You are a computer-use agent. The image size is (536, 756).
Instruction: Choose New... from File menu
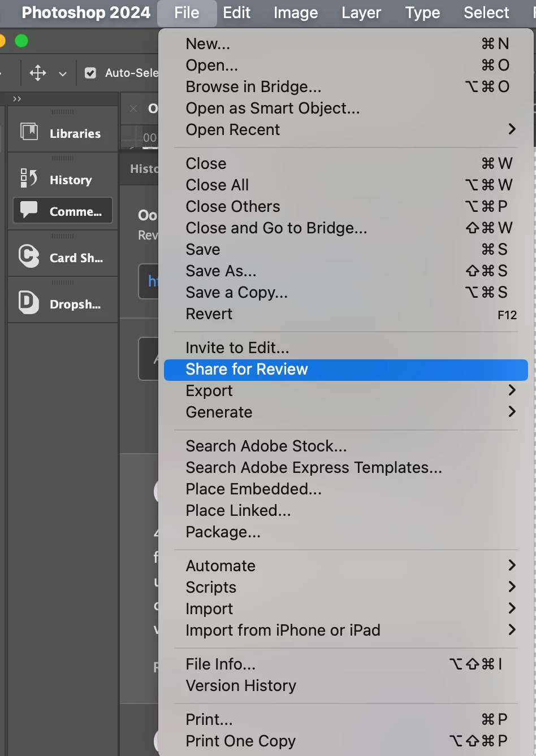click(345, 44)
